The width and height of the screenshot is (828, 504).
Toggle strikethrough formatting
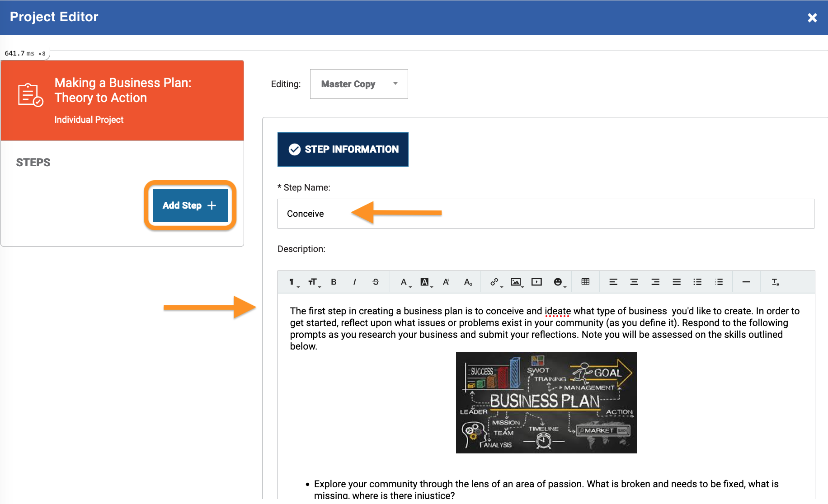[376, 282]
